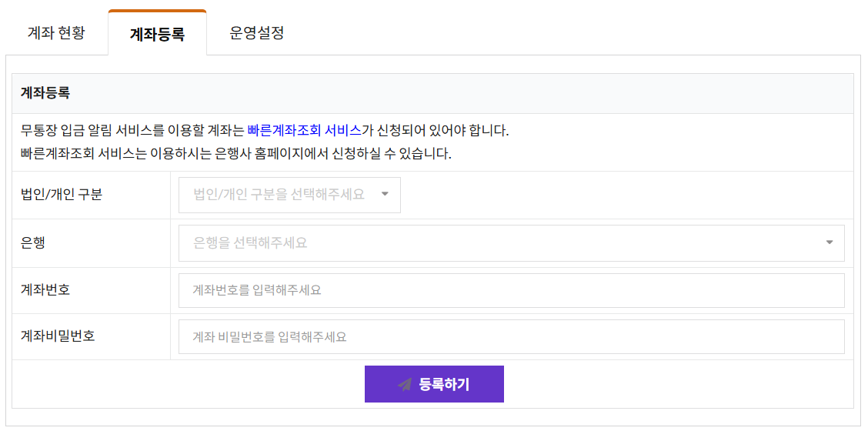This screenshot has width=868, height=431.
Task: Focus the 계좌번호 input field
Action: tap(511, 290)
